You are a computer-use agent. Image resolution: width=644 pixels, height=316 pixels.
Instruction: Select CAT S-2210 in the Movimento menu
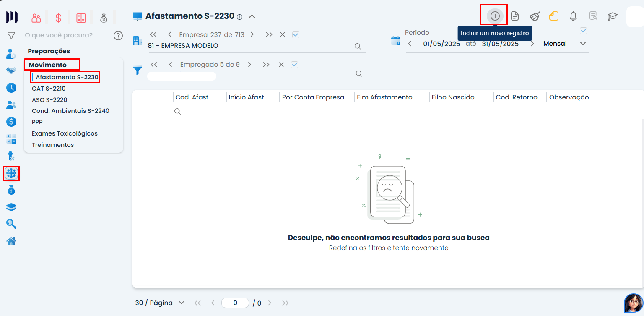[49, 89]
